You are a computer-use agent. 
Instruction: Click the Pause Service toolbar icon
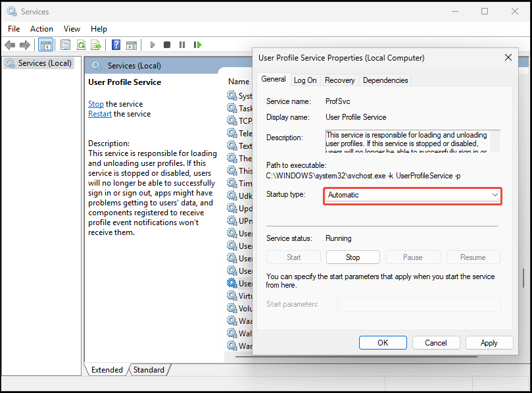tap(182, 45)
